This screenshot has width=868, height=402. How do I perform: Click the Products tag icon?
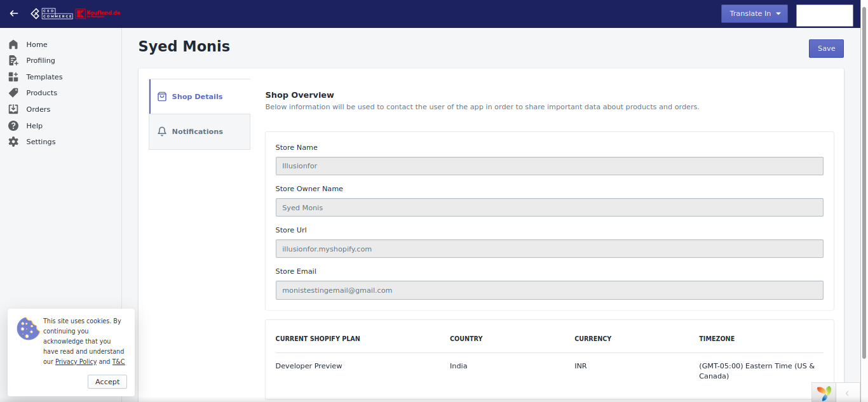(x=13, y=93)
